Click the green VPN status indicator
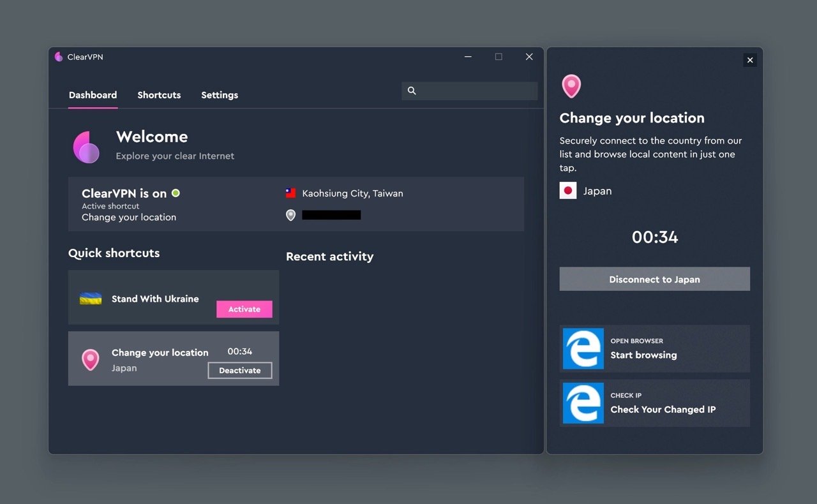Image resolution: width=817 pixels, height=504 pixels. coord(176,193)
